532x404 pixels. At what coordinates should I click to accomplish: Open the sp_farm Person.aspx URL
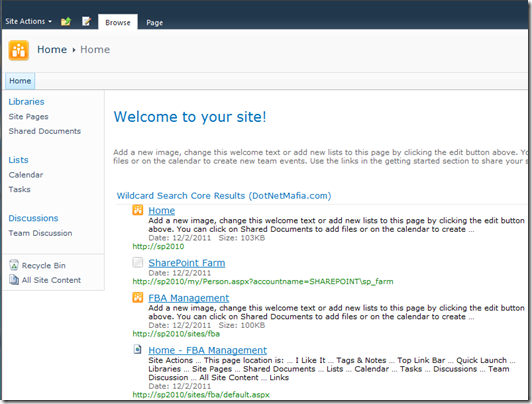(263, 282)
